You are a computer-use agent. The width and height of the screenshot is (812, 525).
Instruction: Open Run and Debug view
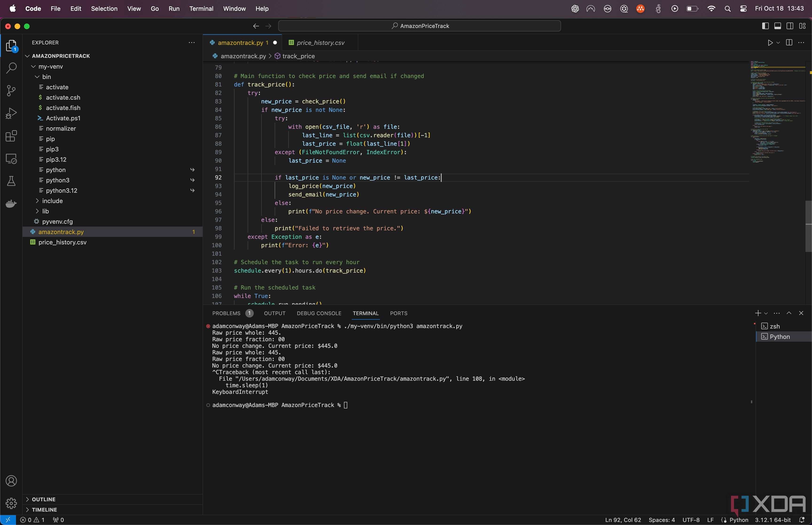[11, 114]
